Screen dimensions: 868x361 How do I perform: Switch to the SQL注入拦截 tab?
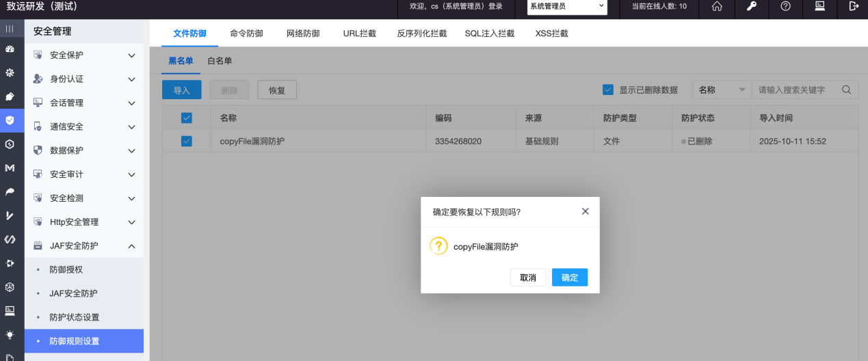point(489,33)
